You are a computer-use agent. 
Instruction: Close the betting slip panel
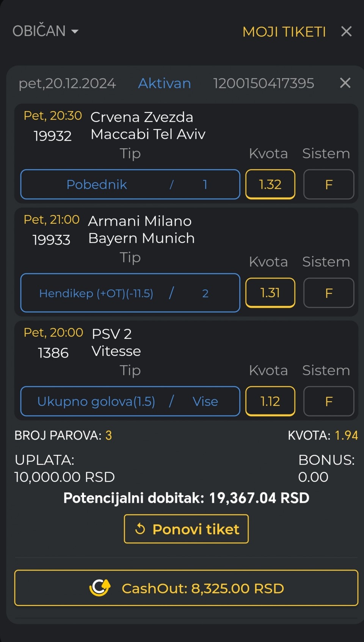346,31
